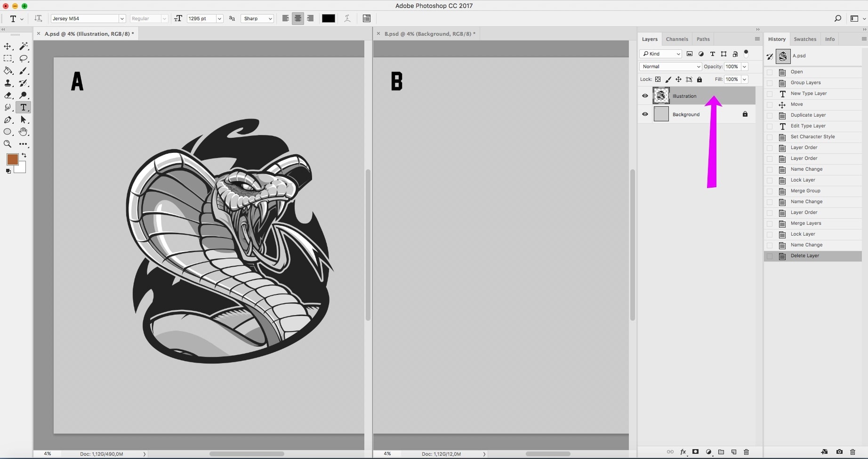Hide the Illustration layer
868x459 pixels.
(x=645, y=96)
